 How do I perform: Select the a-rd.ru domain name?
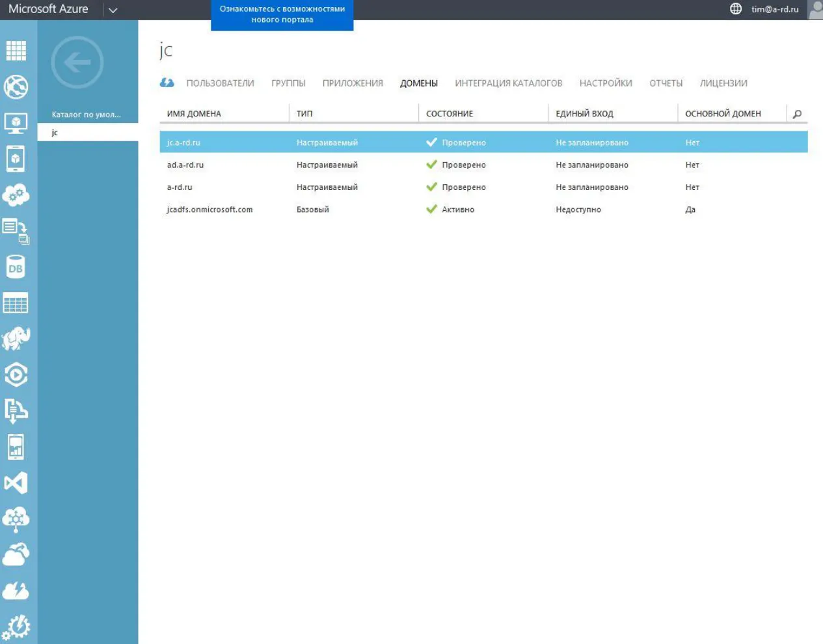pos(180,187)
